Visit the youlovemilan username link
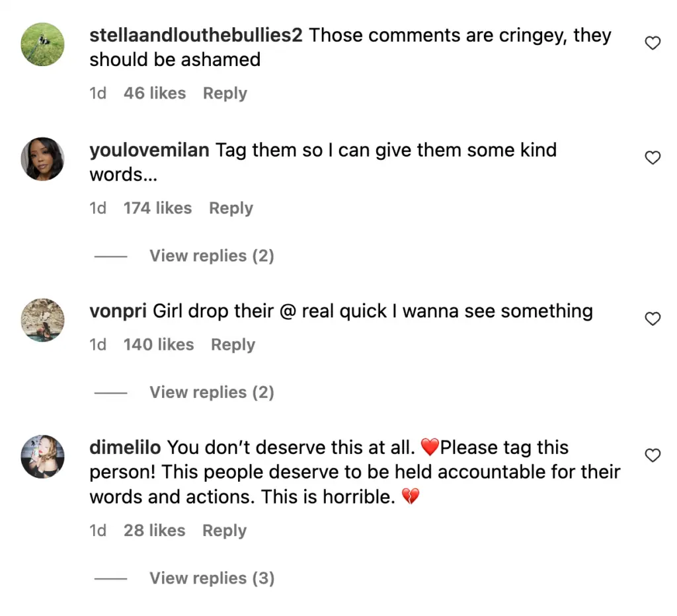 149,150
